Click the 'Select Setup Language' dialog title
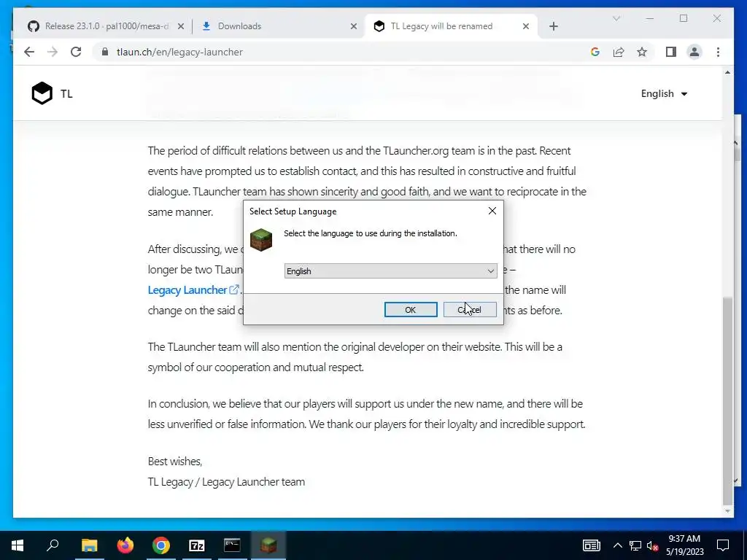Image resolution: width=747 pixels, height=560 pixels. (293, 211)
